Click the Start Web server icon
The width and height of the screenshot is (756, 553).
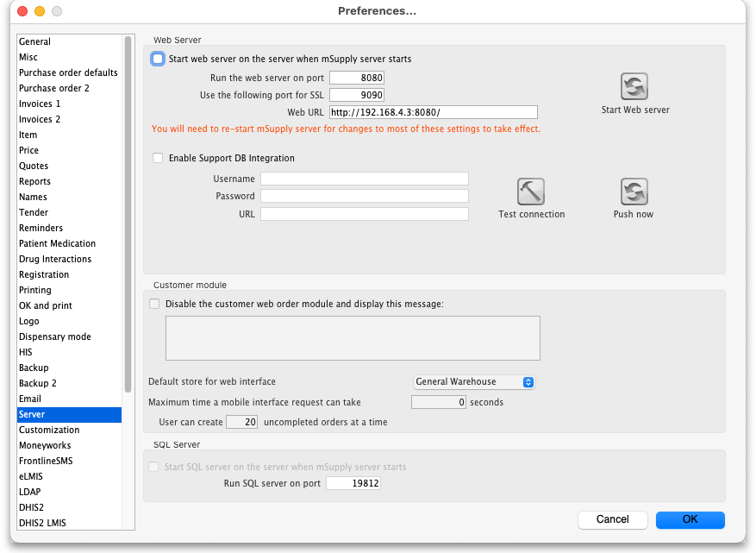tap(634, 87)
